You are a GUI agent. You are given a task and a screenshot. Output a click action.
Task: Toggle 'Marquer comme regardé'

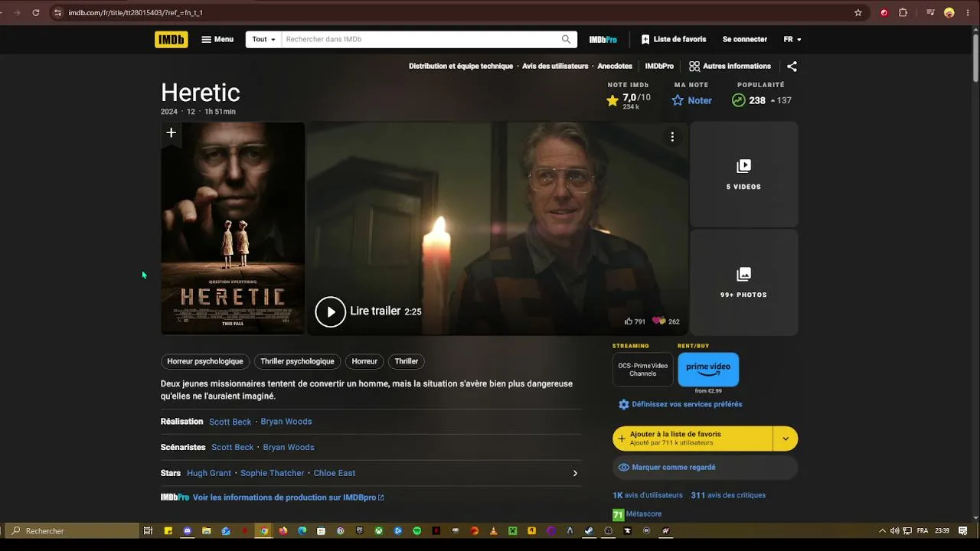(705, 468)
